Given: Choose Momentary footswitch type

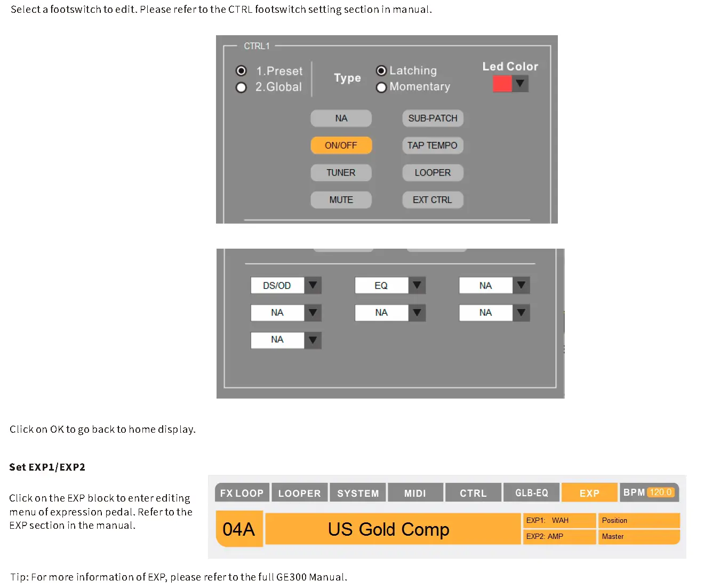Looking at the screenshot, I should (x=381, y=87).
